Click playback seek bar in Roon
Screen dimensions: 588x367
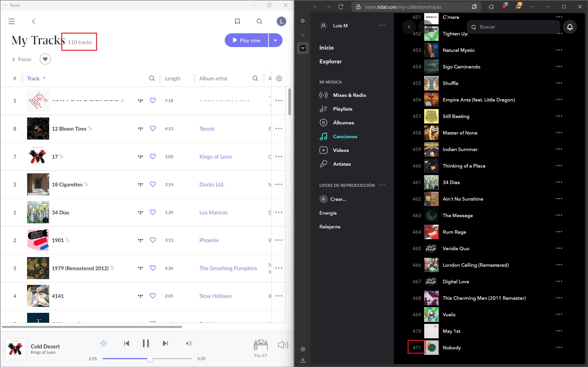(147, 359)
